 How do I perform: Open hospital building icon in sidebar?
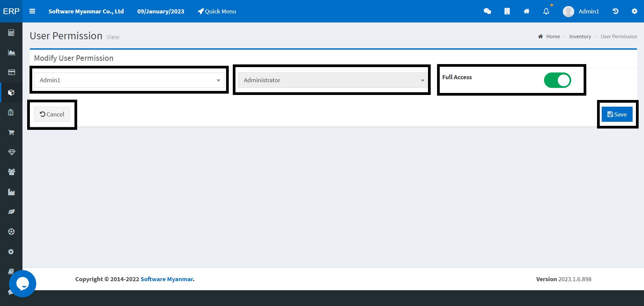11,112
